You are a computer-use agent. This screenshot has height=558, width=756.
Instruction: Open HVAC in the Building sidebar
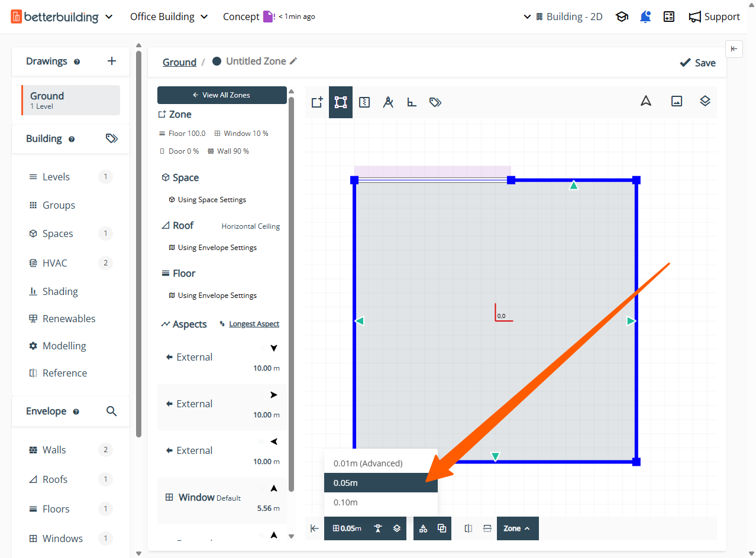[x=55, y=263]
